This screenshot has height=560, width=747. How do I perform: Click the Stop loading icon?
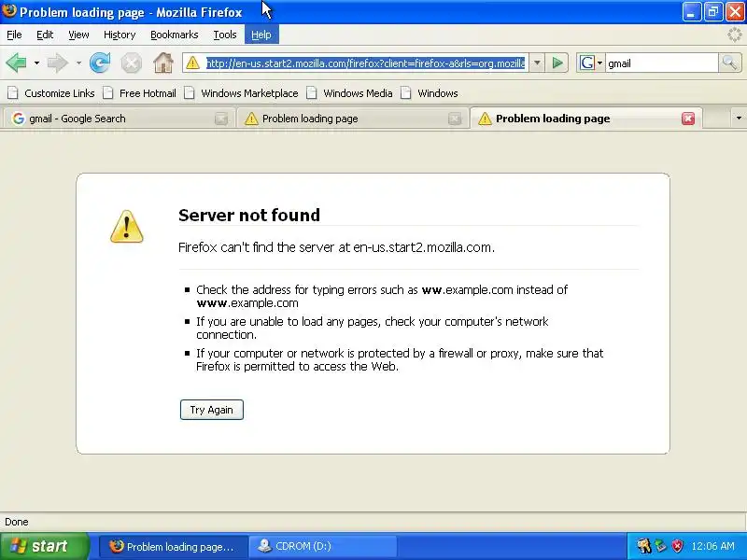click(131, 63)
